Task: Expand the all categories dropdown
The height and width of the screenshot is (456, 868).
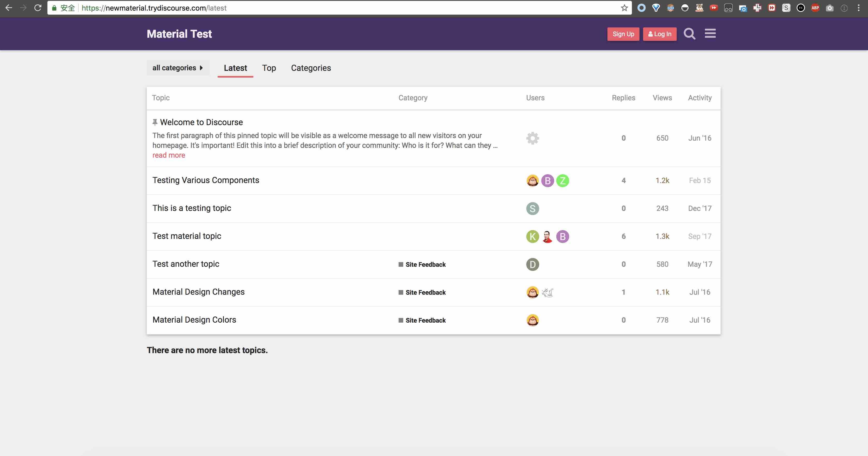Action: [x=178, y=68]
